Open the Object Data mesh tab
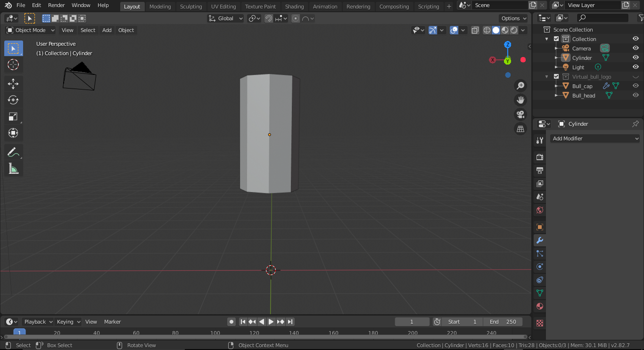 point(540,293)
